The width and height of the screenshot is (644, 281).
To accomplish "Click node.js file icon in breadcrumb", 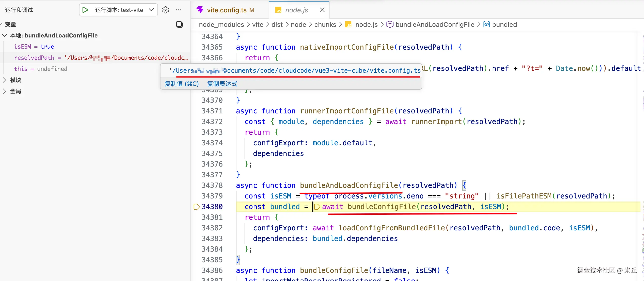I will pos(349,25).
